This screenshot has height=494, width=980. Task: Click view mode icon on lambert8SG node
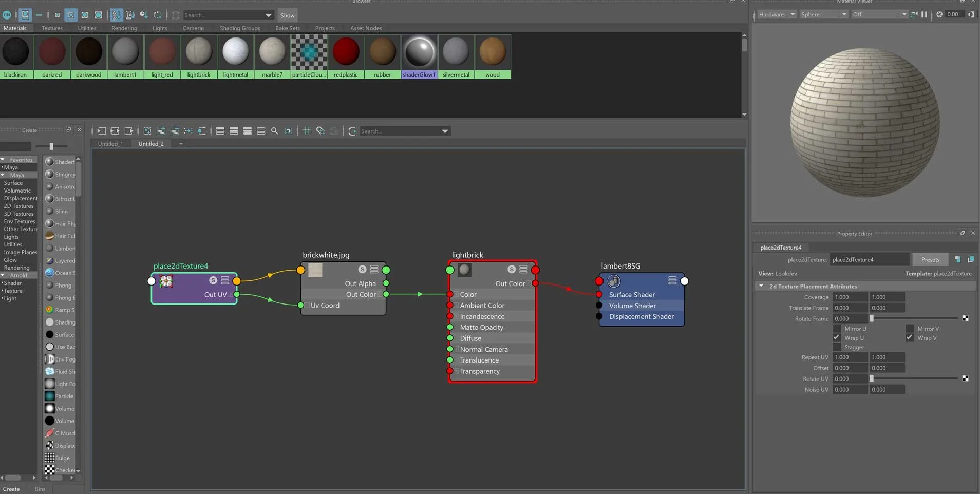pyautogui.click(x=672, y=280)
